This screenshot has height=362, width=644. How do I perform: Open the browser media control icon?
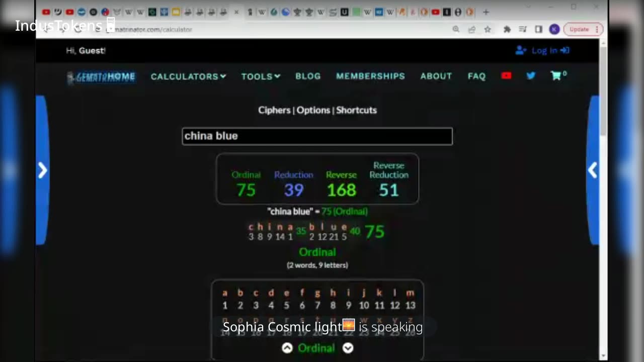point(523,30)
